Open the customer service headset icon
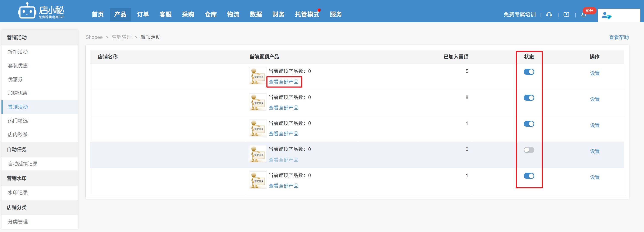This screenshot has height=232, width=644. (549, 15)
